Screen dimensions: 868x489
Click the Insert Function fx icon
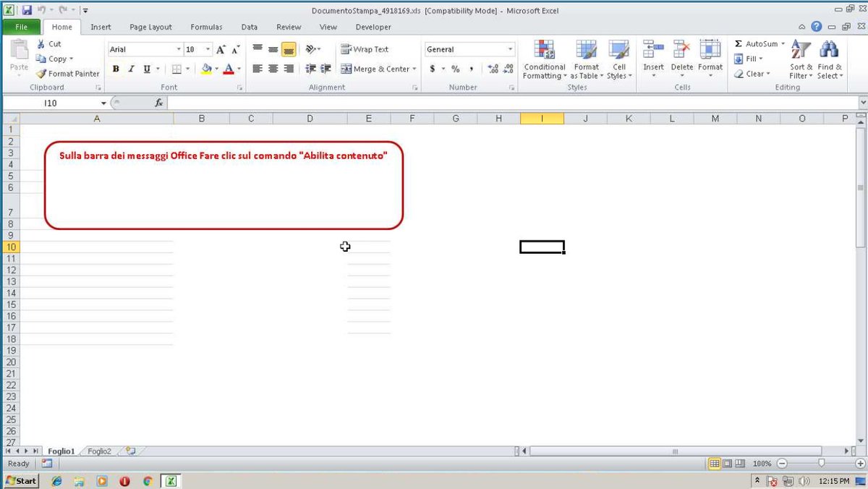coord(159,103)
